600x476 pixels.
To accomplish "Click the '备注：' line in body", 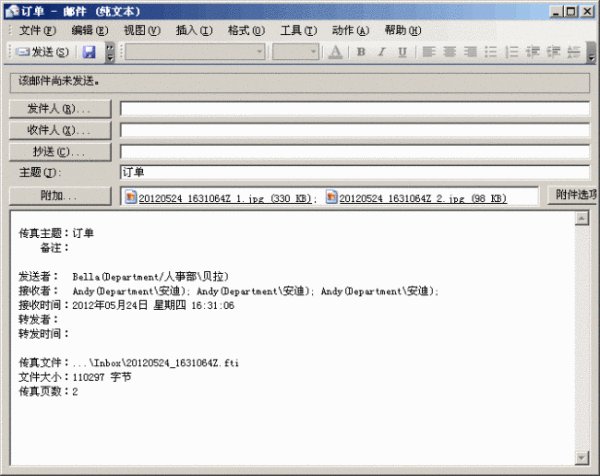I will (x=55, y=248).
